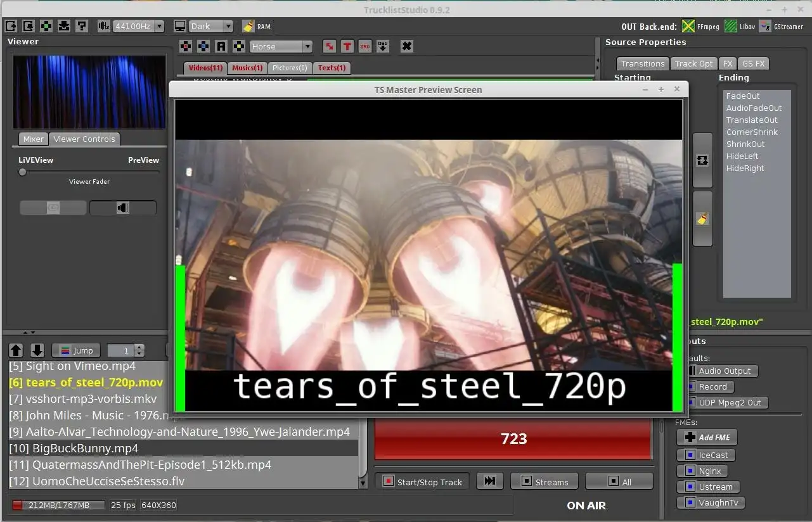Viewport: 812px width, 522px height.
Task: Open the Dark theme dropdown
Action: (x=211, y=26)
